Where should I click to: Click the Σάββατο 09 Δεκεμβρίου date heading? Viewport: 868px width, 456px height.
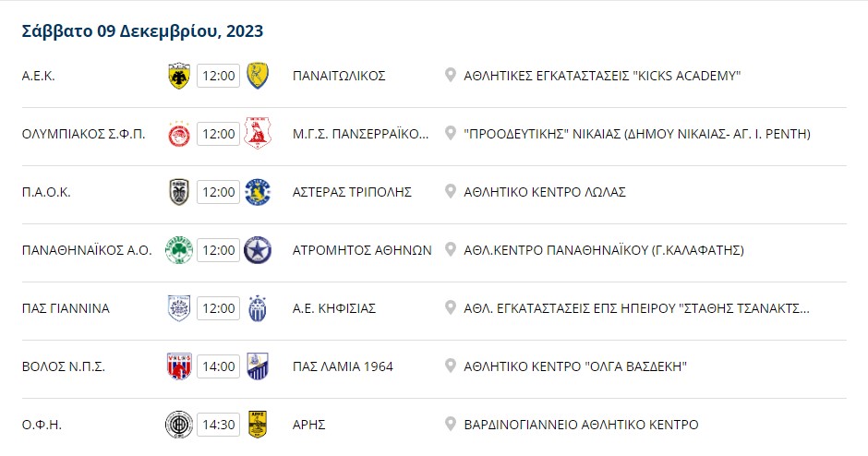pyautogui.click(x=142, y=31)
